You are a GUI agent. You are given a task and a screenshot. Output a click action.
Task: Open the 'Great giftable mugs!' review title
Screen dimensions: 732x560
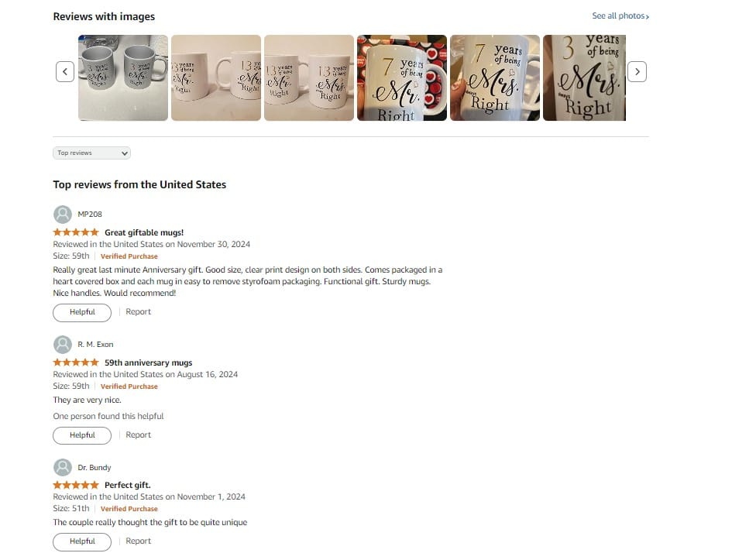(144, 232)
